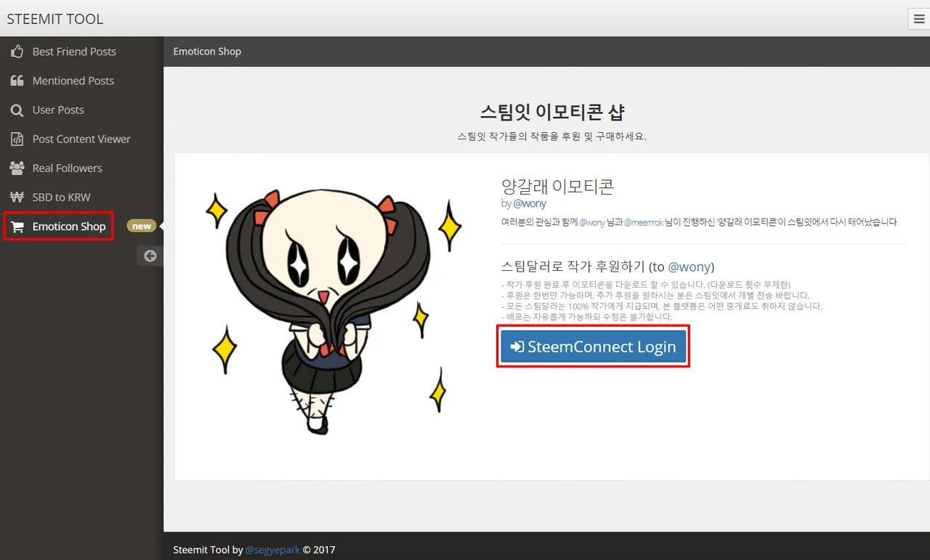
Task: Click the note about 다운로드 횟수 무제한
Action: [646, 285]
